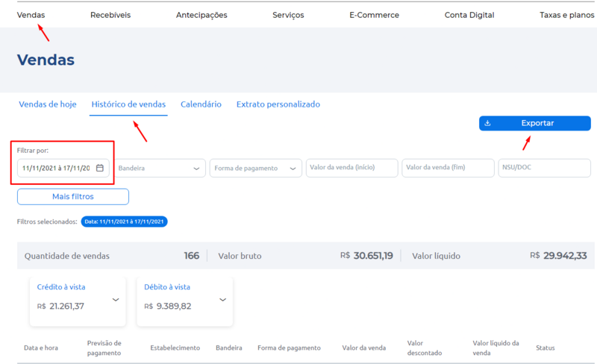Viewport: 597px width, 364px height.
Task: Open the E-Commerce menu
Action: [375, 15]
